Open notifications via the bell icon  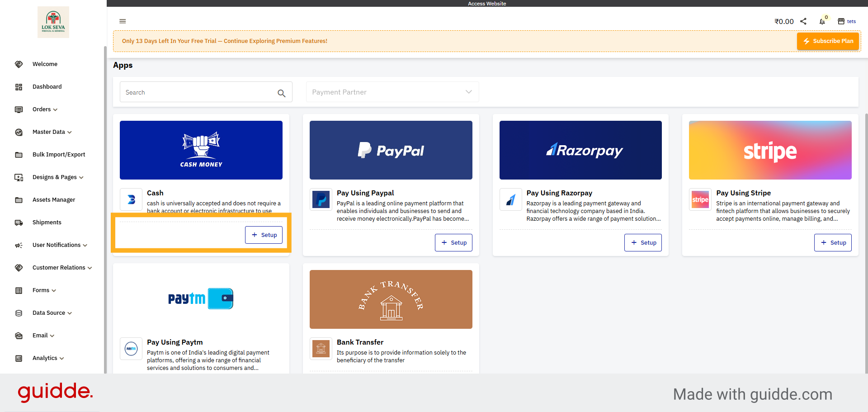tap(823, 21)
